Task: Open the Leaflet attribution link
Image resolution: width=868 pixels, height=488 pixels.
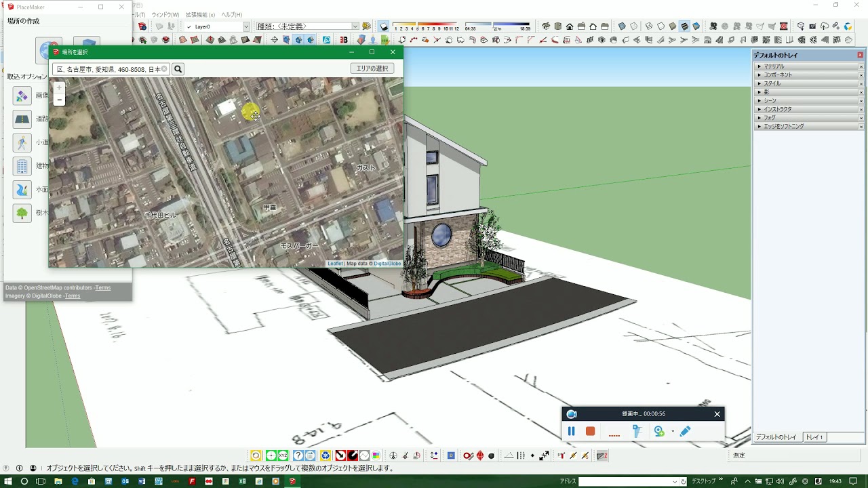Action: [335, 264]
